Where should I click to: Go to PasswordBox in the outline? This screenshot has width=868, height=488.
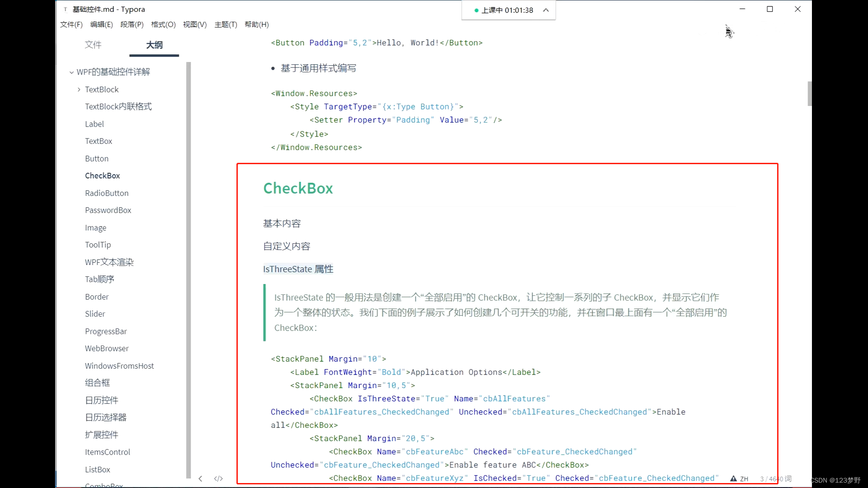[x=108, y=210]
